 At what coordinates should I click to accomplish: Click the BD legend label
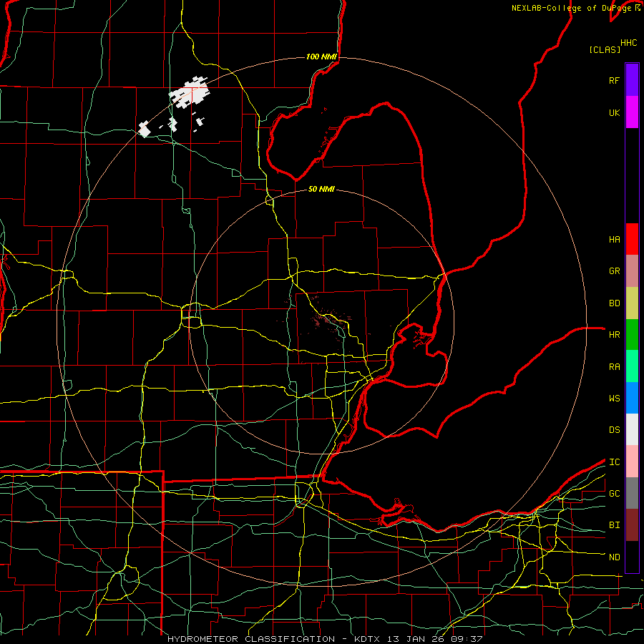click(x=614, y=303)
